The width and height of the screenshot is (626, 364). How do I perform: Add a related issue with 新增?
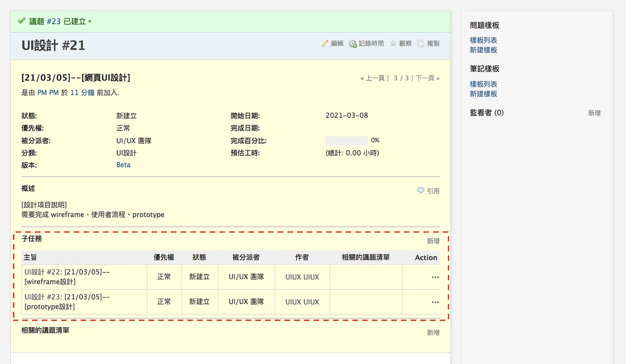click(x=433, y=332)
